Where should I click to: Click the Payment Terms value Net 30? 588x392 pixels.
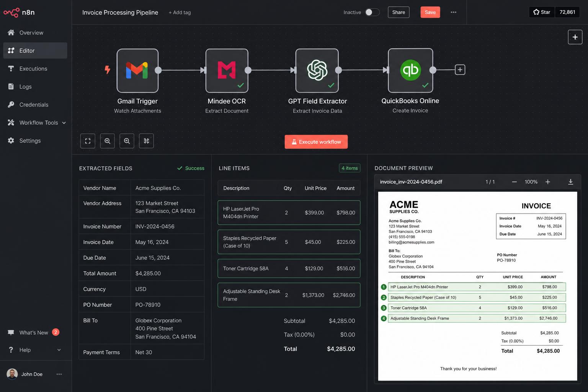coord(144,352)
